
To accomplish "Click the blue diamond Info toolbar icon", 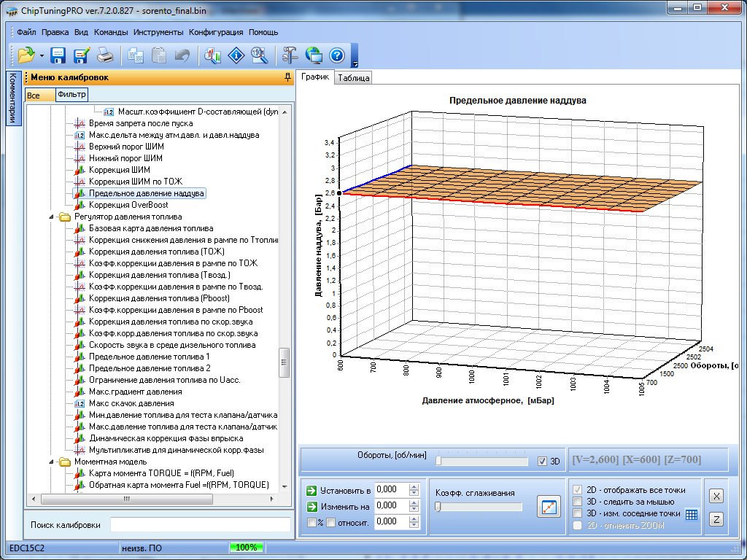I will [236, 55].
